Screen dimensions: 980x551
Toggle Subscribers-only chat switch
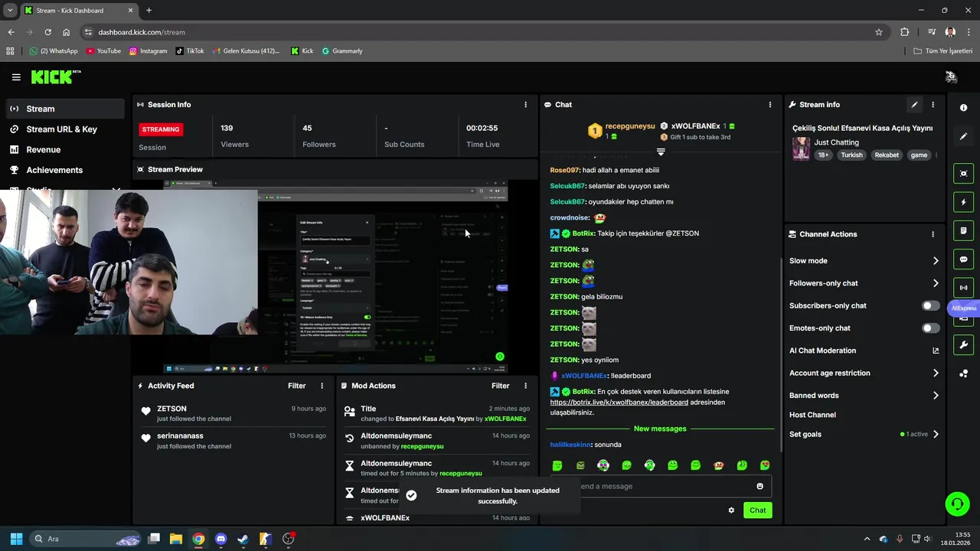(930, 305)
